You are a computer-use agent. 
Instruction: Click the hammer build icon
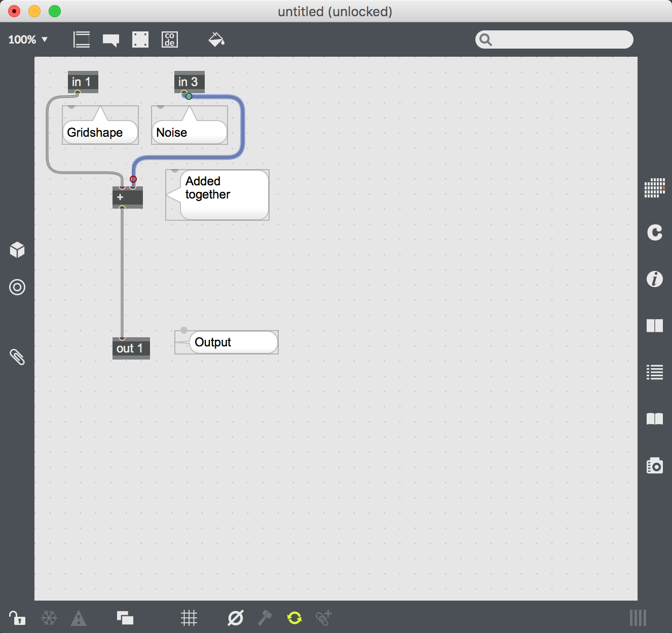click(265, 618)
